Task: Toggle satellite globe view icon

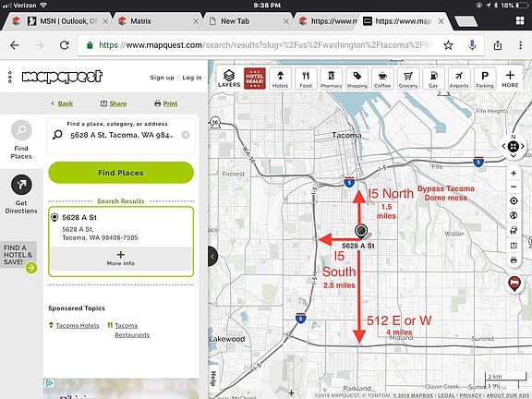Action: pyautogui.click(x=514, y=215)
